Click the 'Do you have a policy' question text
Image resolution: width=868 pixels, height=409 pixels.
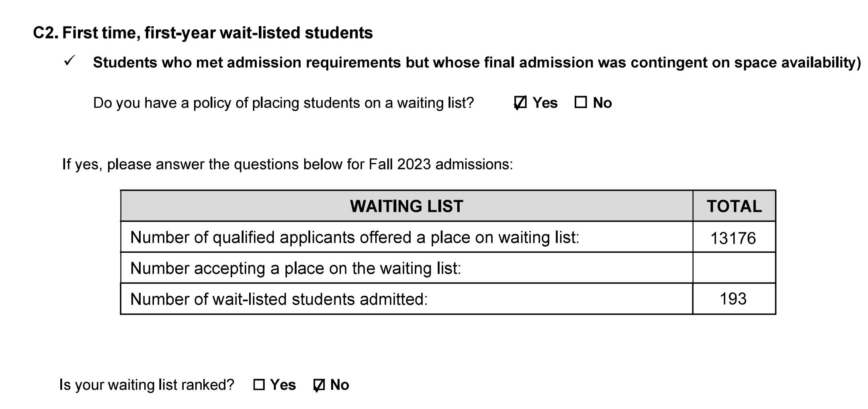pos(283,103)
